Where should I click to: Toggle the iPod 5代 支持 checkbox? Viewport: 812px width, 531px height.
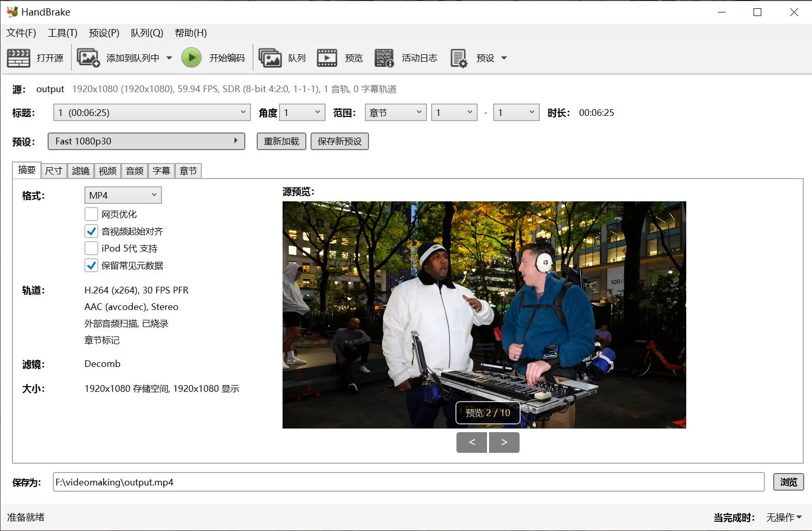[91, 248]
